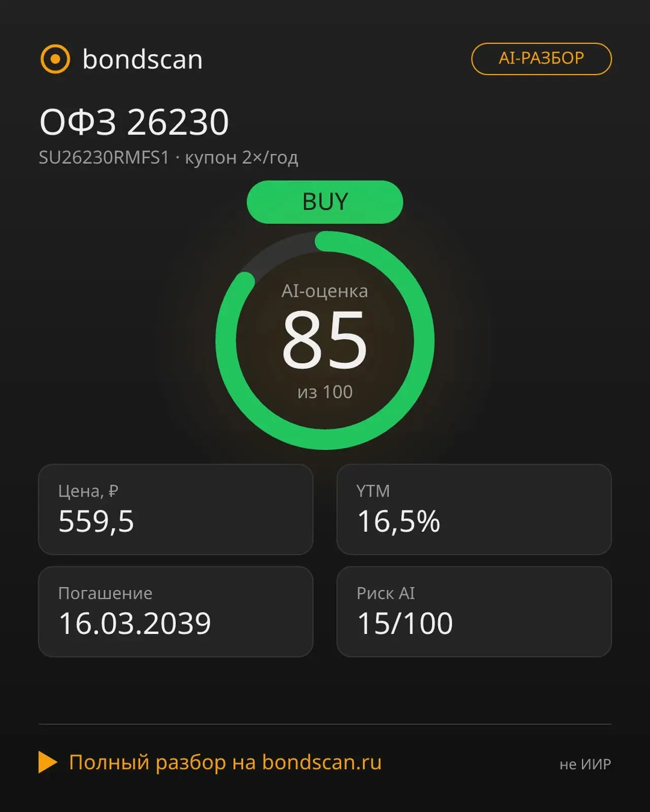Open the Риск AI 15/100 card

[x=474, y=612]
